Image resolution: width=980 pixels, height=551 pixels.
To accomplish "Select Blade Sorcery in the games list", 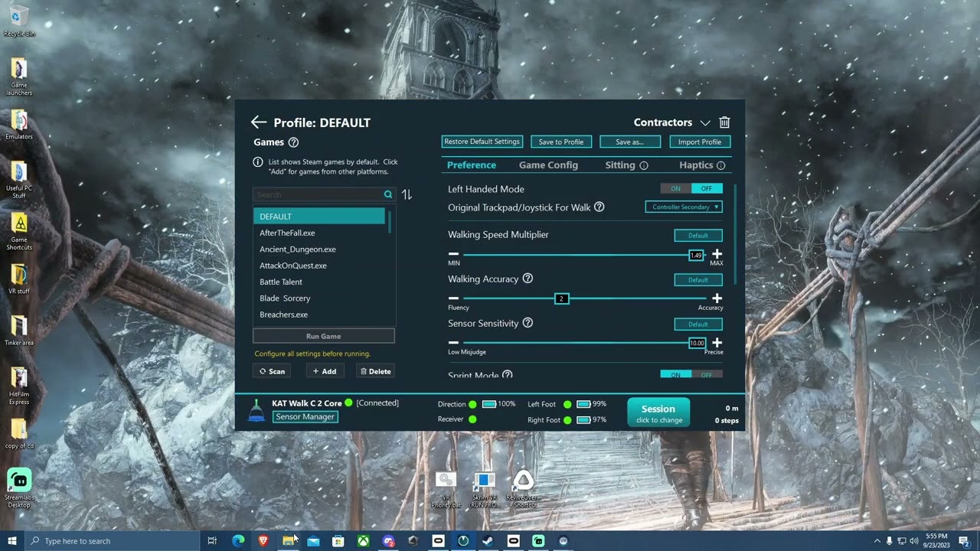I will point(319,298).
